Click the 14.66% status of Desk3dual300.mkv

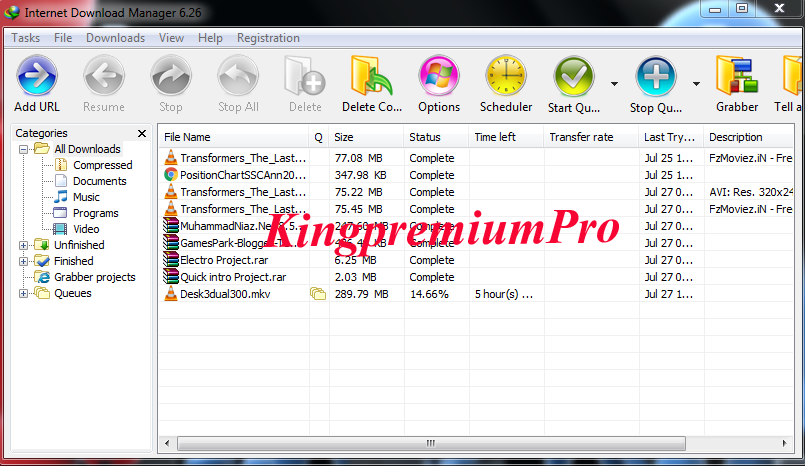click(429, 294)
